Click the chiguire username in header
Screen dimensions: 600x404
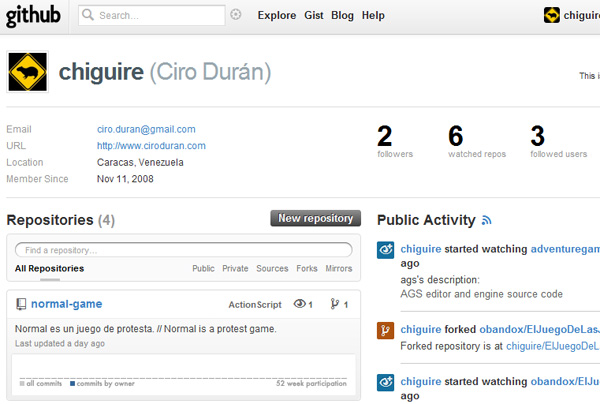[582, 15]
